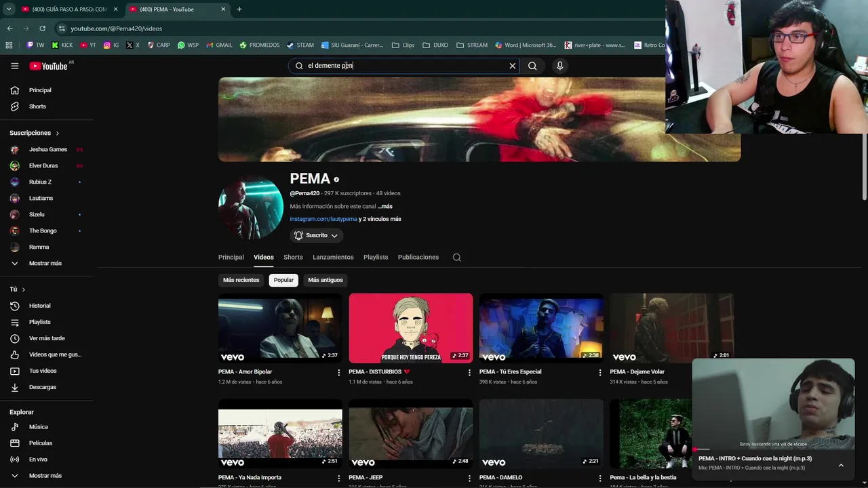This screenshot has width=868, height=488.
Task: Expand the miniplayer with chevron arrow
Action: [x=841, y=465]
